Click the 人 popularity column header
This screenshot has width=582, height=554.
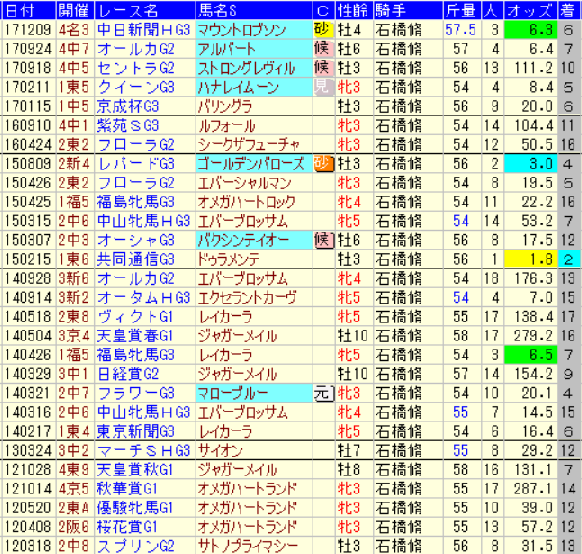(493, 10)
